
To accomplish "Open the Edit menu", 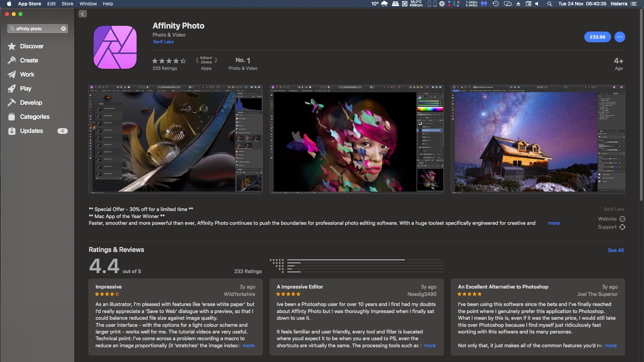I will click(x=51, y=4).
